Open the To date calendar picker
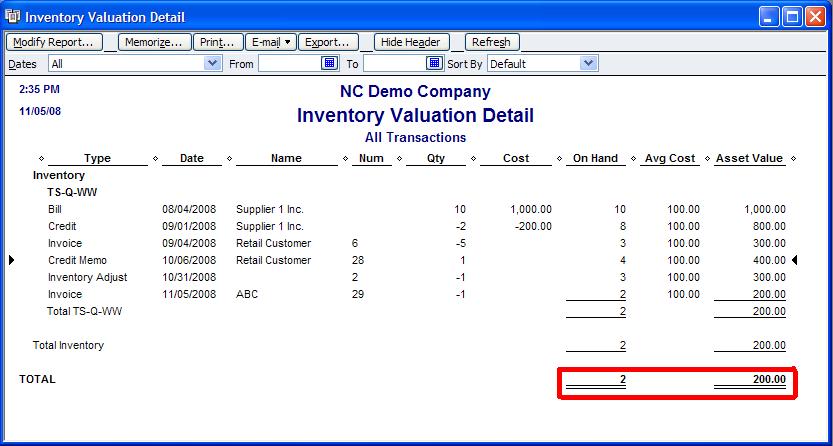Image resolution: width=833 pixels, height=446 pixels. point(434,63)
